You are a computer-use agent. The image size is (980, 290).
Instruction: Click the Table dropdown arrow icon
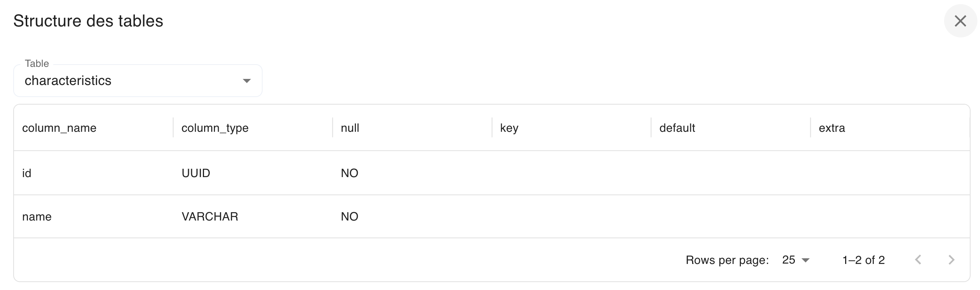click(x=247, y=81)
